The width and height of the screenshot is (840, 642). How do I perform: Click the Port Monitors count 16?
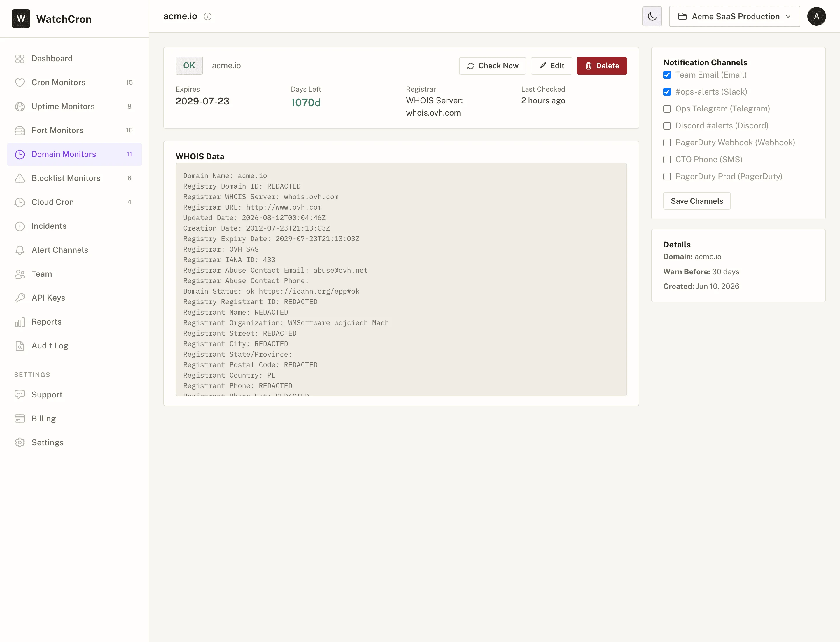(x=129, y=130)
